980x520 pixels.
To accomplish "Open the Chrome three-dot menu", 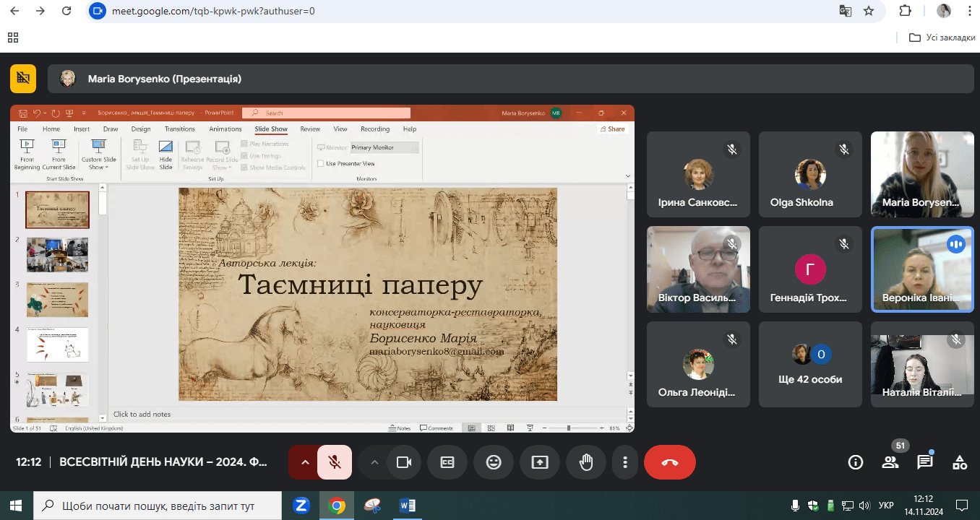I will 968,12.
